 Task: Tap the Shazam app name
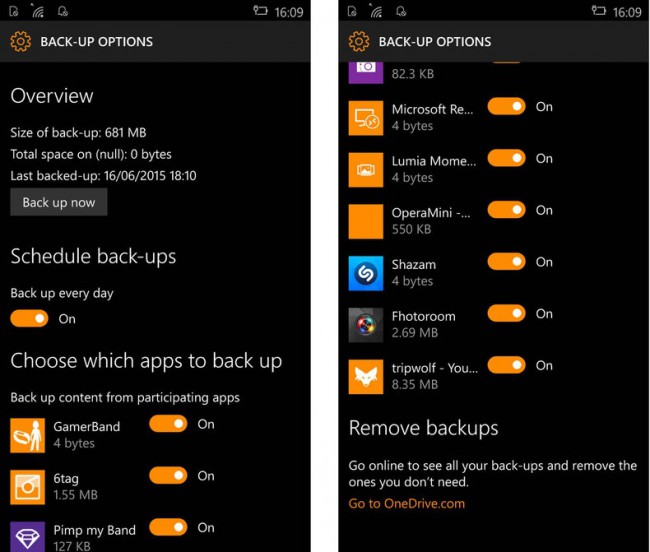(414, 264)
